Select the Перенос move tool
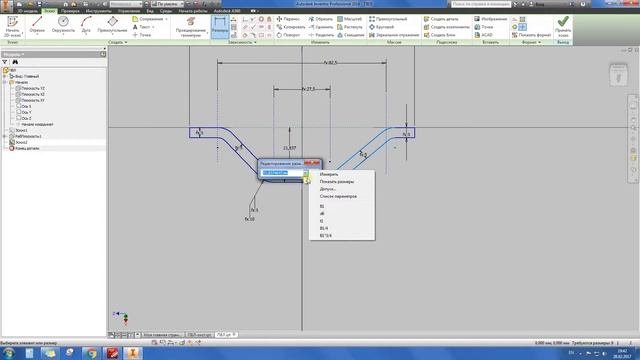This screenshot has width=640, height=360. pyautogui.click(x=288, y=19)
